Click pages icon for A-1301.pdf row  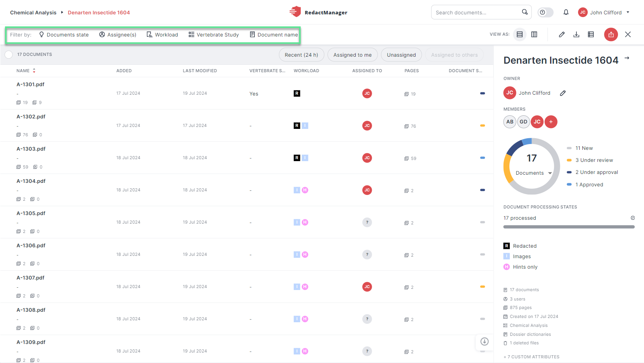click(x=406, y=94)
